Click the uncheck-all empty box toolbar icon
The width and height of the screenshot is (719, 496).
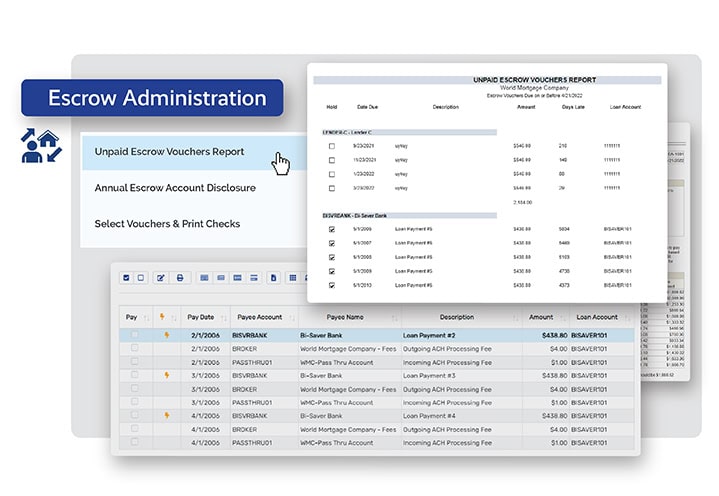pos(141,278)
